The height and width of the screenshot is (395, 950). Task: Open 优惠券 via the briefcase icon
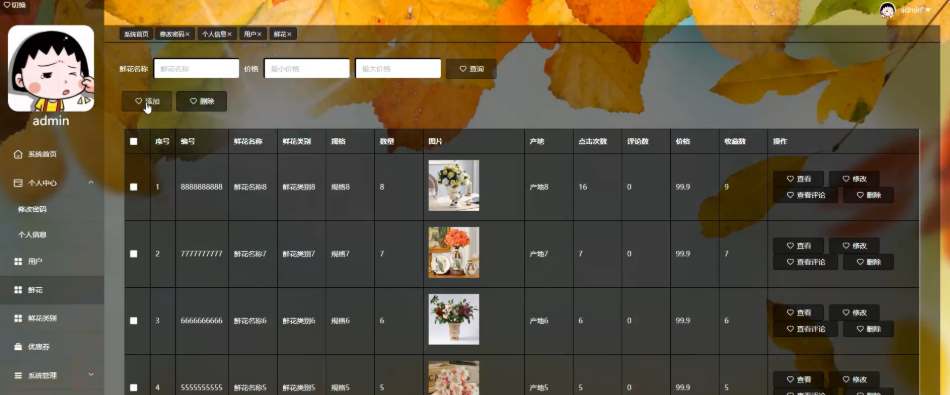[x=18, y=347]
